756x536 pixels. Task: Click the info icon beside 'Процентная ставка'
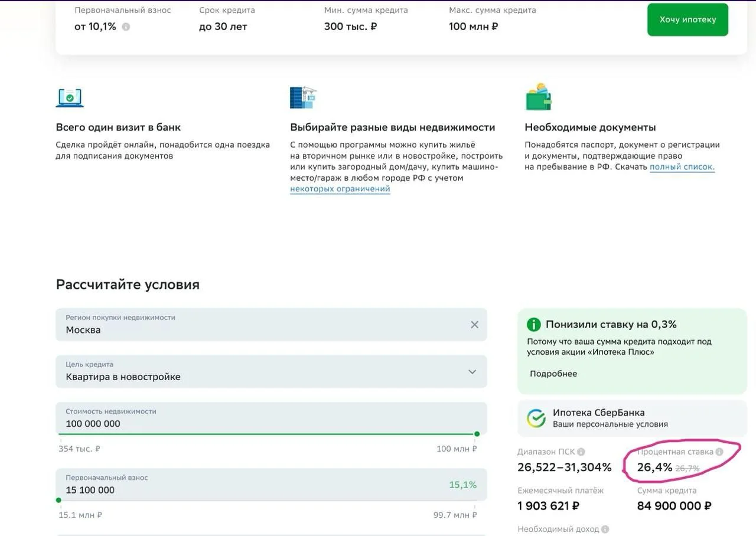pyautogui.click(x=719, y=452)
